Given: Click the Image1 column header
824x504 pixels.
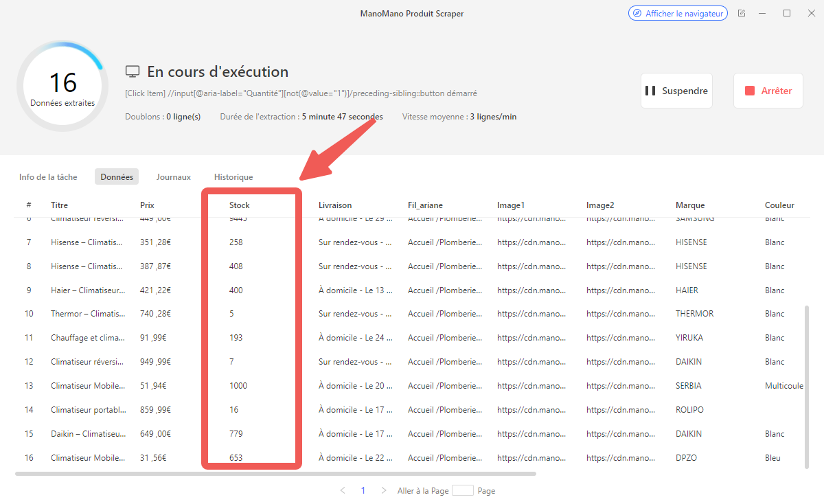Looking at the screenshot, I should point(511,205).
